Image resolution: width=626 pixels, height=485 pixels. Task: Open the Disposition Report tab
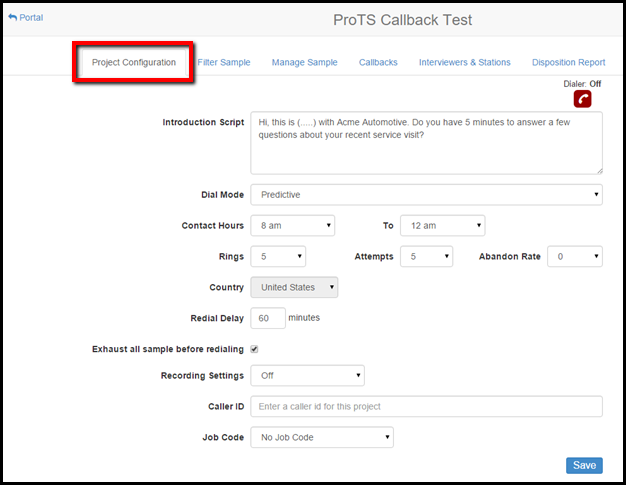(568, 62)
